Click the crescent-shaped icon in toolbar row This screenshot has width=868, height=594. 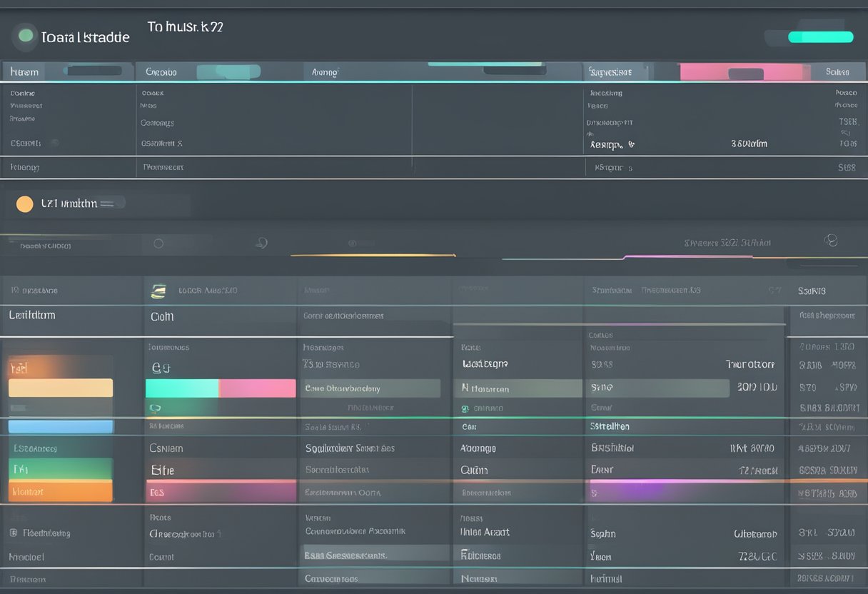point(261,243)
